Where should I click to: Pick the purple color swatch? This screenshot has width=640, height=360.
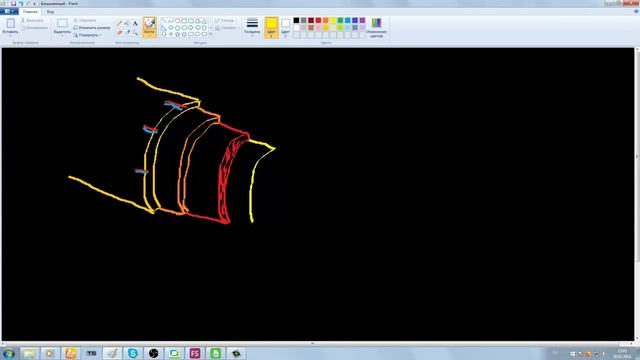click(362, 20)
